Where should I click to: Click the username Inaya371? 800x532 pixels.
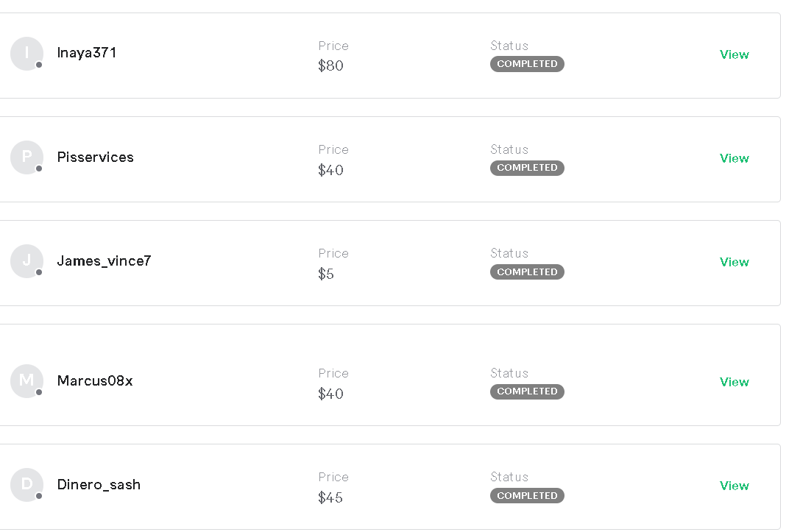pos(87,53)
